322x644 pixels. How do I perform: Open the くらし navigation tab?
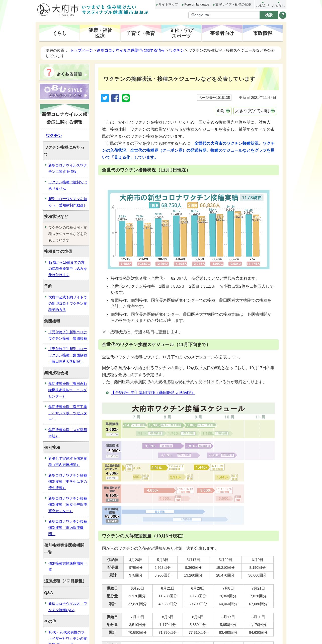point(59,33)
